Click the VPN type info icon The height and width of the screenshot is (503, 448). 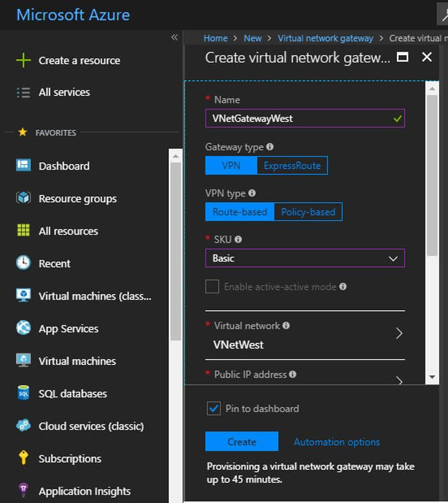click(x=252, y=193)
